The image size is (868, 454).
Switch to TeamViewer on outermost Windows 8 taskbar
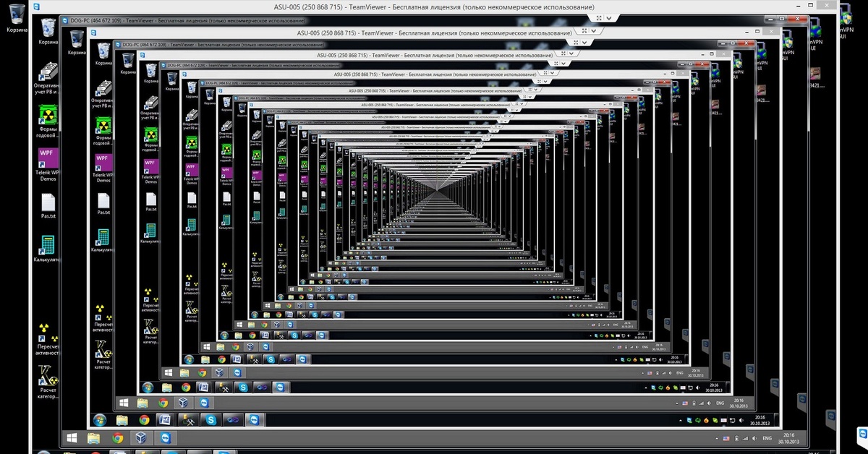(165, 438)
